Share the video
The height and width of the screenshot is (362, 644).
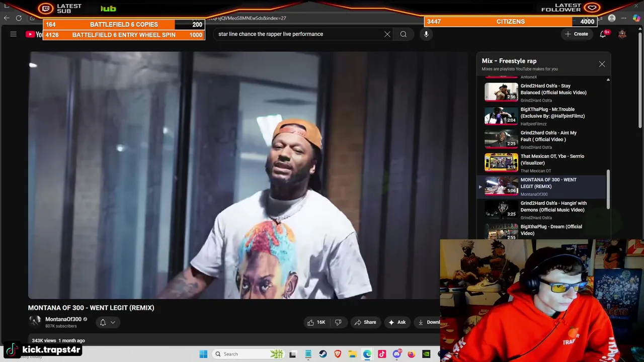(x=365, y=322)
